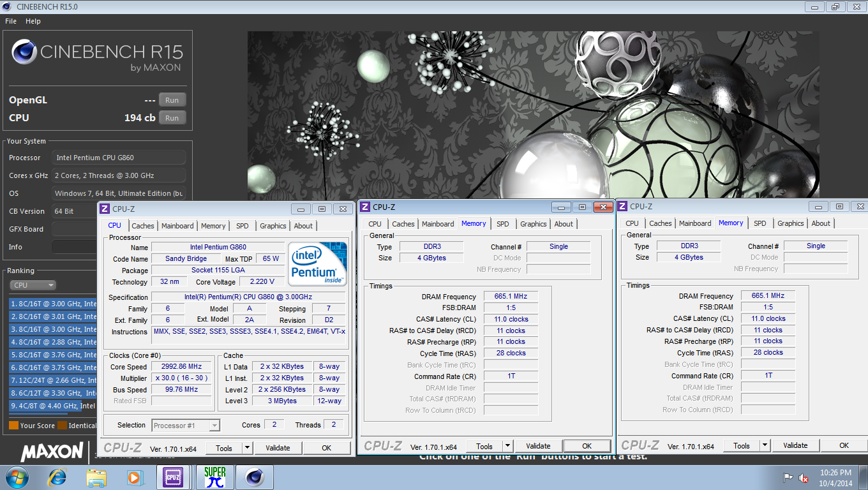Switch to Cinebench via its taskbar icon

click(x=255, y=477)
